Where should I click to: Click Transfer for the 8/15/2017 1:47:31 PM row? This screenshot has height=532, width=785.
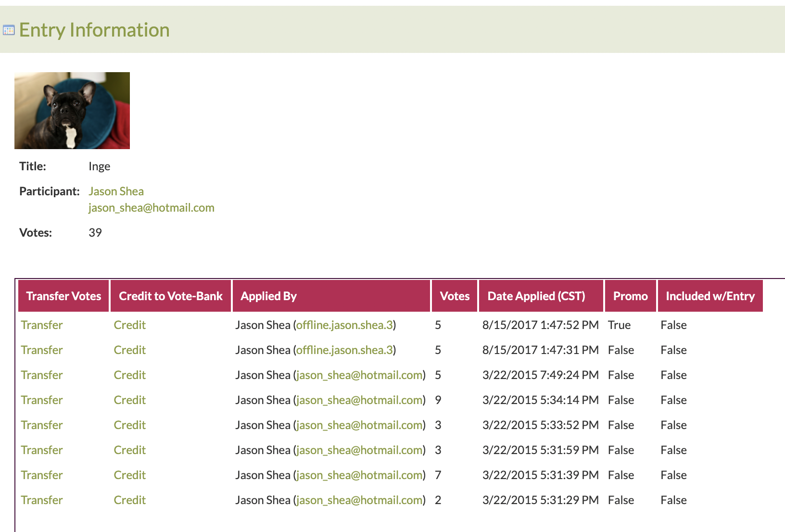tap(42, 350)
